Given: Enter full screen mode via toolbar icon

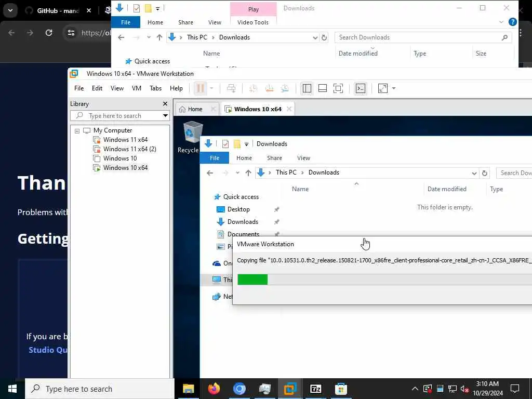Looking at the screenshot, I should (338, 88).
